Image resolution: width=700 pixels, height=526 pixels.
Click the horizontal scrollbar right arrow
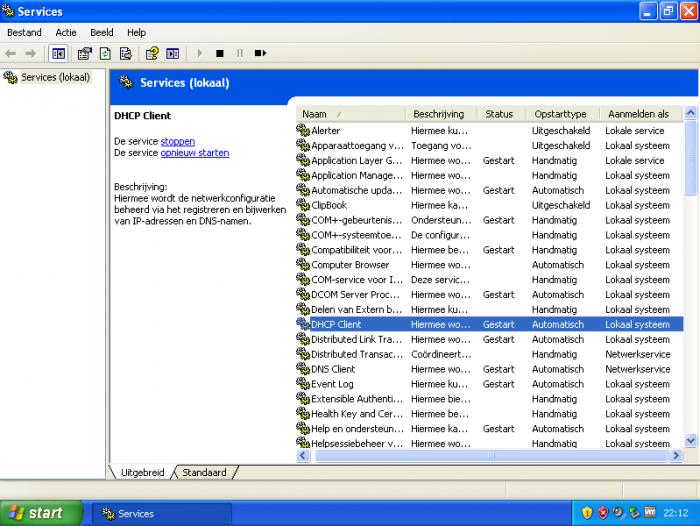(x=676, y=455)
